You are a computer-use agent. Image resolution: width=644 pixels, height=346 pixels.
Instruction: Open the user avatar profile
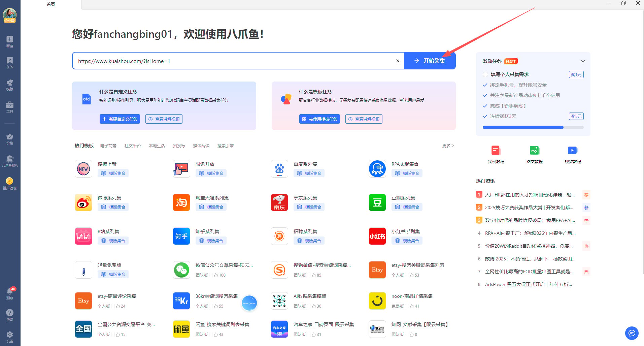(10, 15)
